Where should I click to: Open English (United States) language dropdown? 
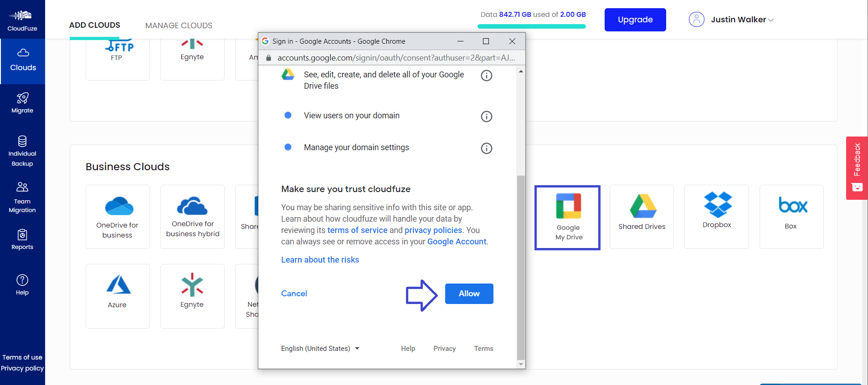point(320,349)
